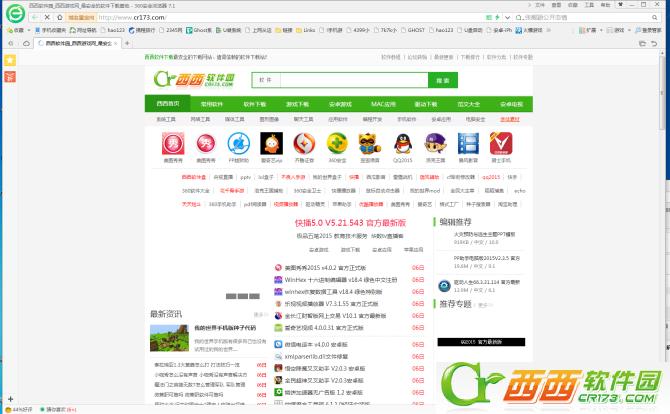
Task: Click the pptv tag link
Action: pyautogui.click(x=245, y=177)
